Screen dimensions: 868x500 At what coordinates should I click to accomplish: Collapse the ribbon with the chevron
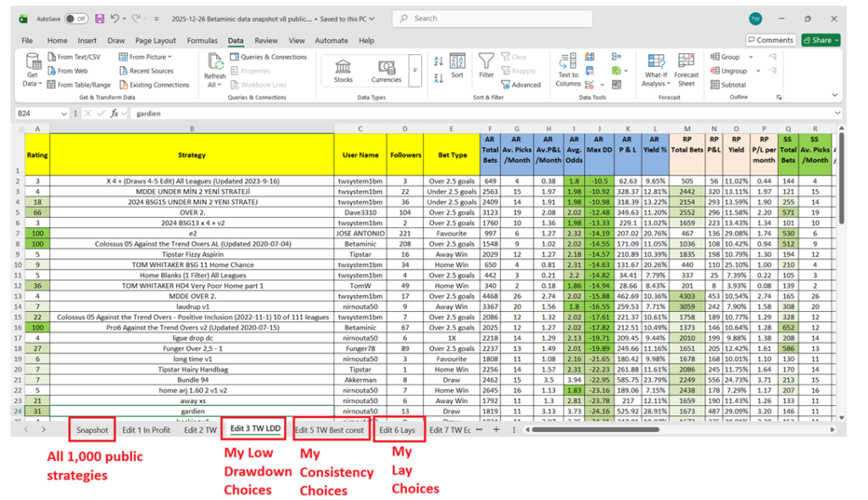(834, 97)
